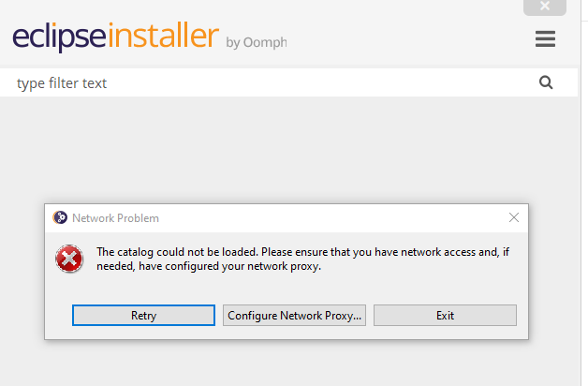This screenshot has height=386, width=588.
Task: Click the blank header space left of the hamburger menu
Action: coord(411,38)
